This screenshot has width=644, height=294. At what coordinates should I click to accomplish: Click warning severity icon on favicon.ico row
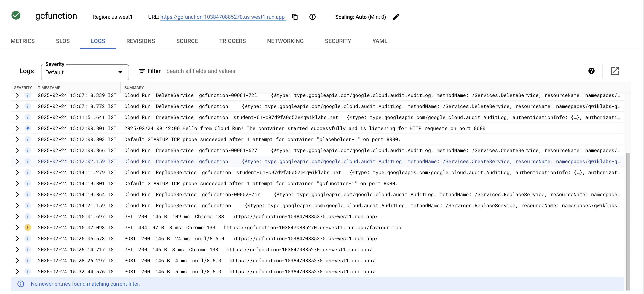click(28, 228)
